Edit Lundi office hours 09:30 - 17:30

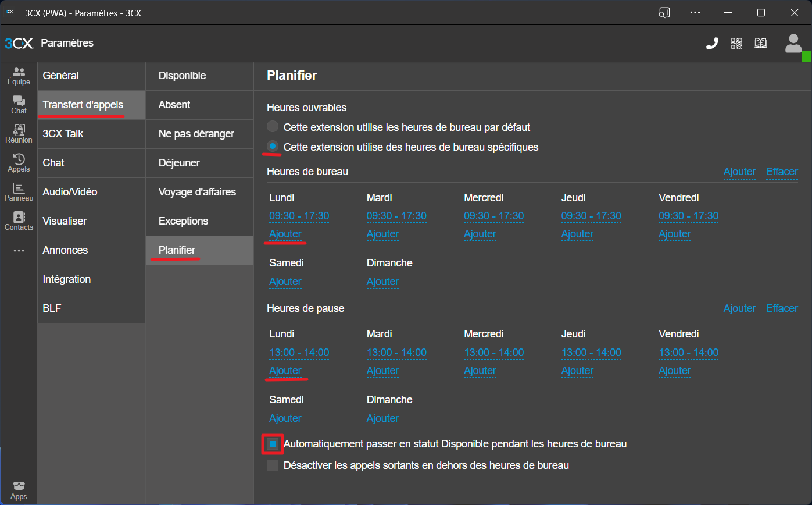click(x=299, y=216)
